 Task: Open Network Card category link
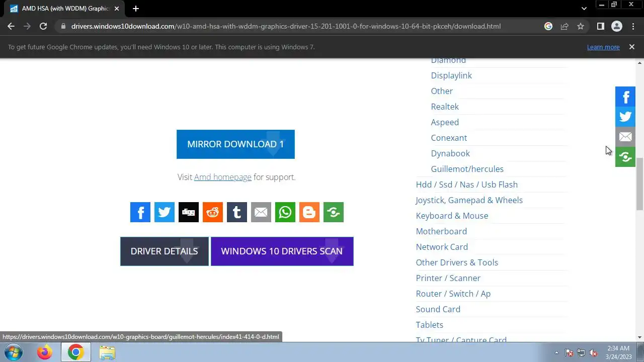(x=442, y=247)
